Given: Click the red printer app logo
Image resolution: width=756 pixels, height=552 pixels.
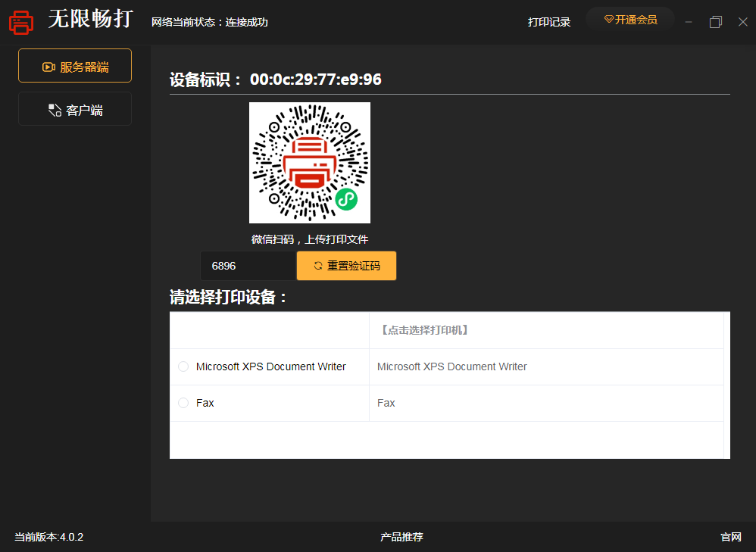Looking at the screenshot, I should (21, 22).
